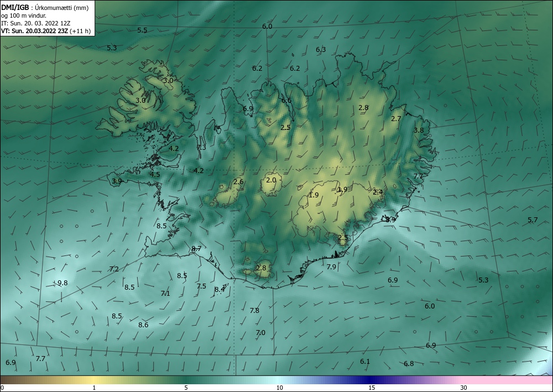Select the 8.7 value on the southwest coast
The image size is (553, 392).
[196, 249]
